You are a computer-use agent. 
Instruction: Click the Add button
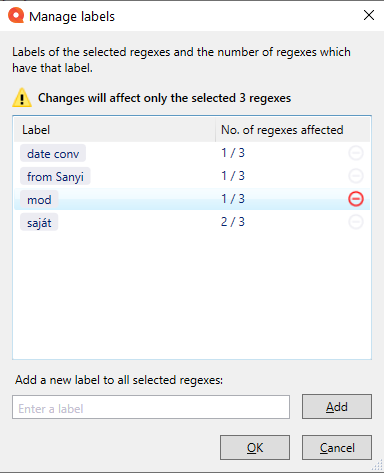[337, 407]
